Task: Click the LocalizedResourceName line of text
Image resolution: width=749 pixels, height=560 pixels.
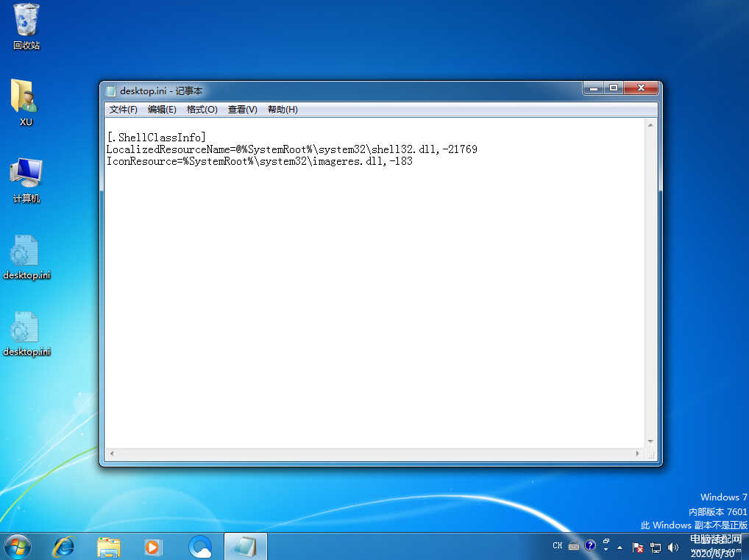Action: (x=292, y=149)
